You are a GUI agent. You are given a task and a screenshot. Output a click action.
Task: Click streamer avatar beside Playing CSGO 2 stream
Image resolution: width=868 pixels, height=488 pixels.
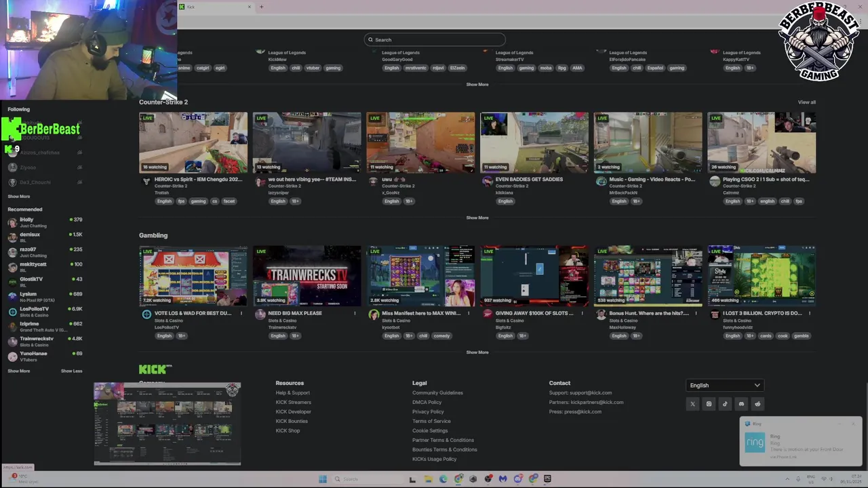coord(714,182)
